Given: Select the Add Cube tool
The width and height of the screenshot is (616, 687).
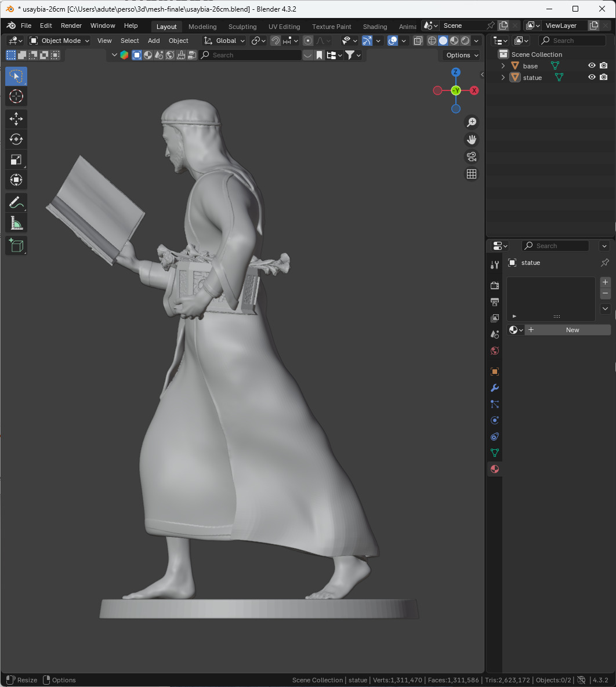Looking at the screenshot, I should pos(16,245).
